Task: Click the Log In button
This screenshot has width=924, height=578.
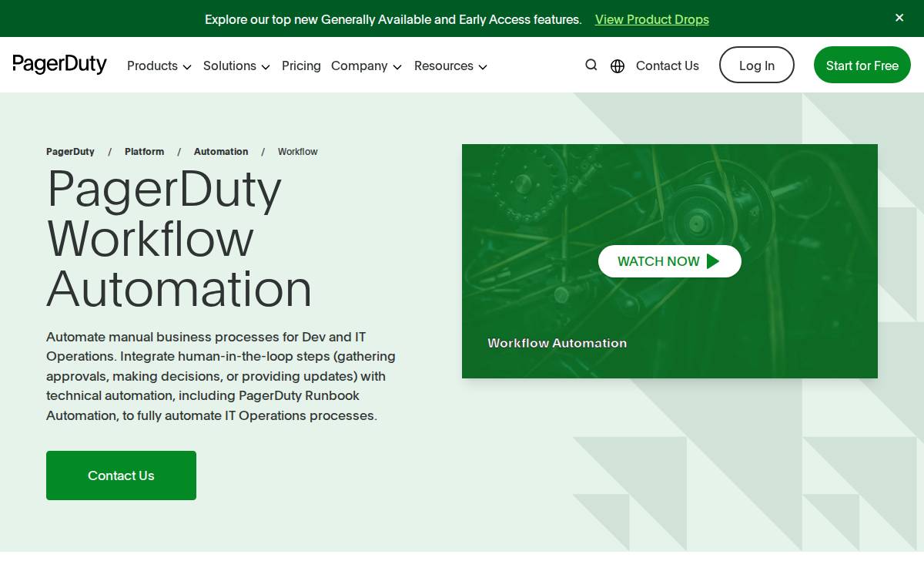Action: (757, 65)
